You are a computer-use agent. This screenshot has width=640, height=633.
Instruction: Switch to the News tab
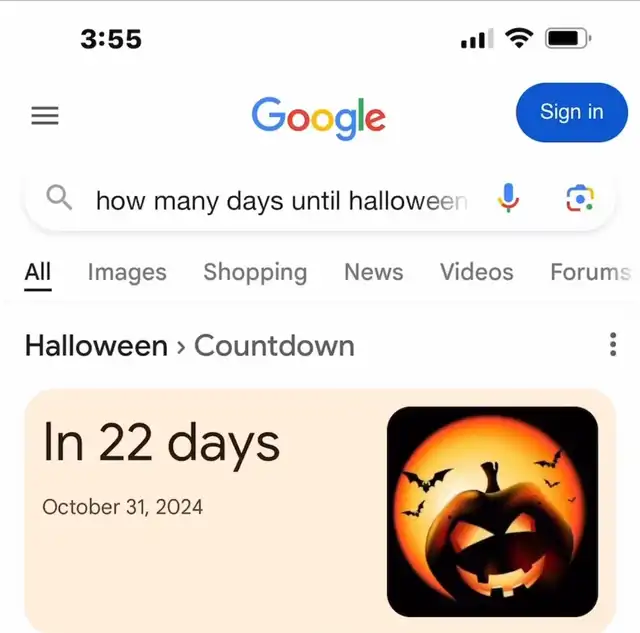click(x=374, y=272)
